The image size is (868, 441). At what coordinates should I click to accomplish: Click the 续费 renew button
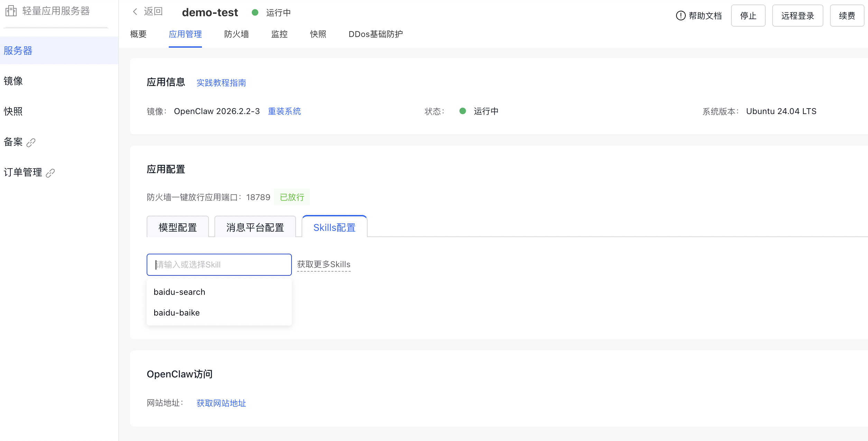pyautogui.click(x=847, y=16)
